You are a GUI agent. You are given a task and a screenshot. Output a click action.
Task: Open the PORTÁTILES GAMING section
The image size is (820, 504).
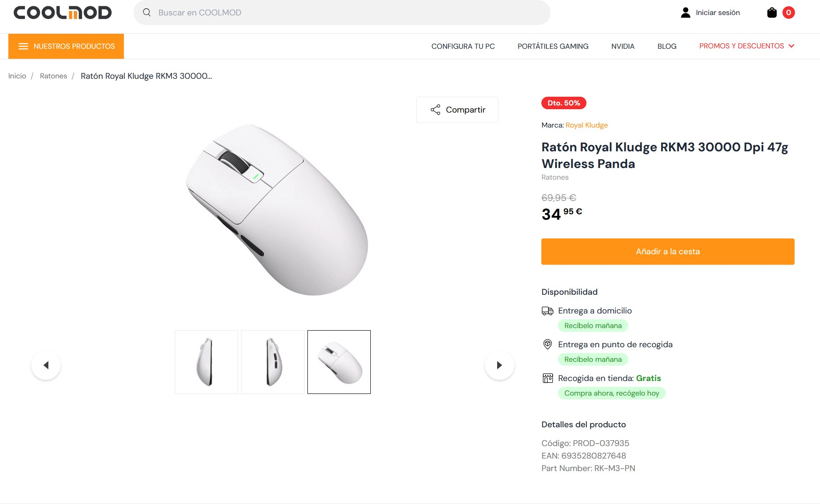click(x=553, y=46)
